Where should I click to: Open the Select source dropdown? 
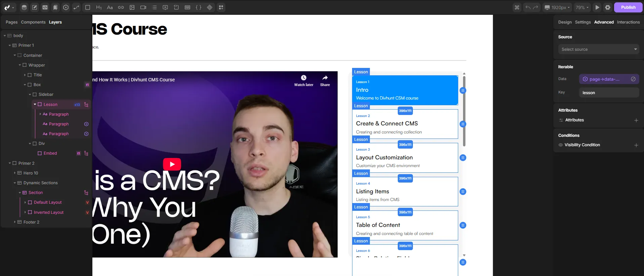[x=599, y=49]
